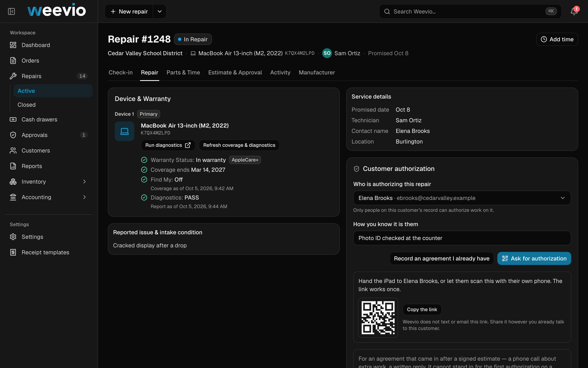Click the 'How you know it is them' field
588x368 pixels.
[x=462, y=238]
